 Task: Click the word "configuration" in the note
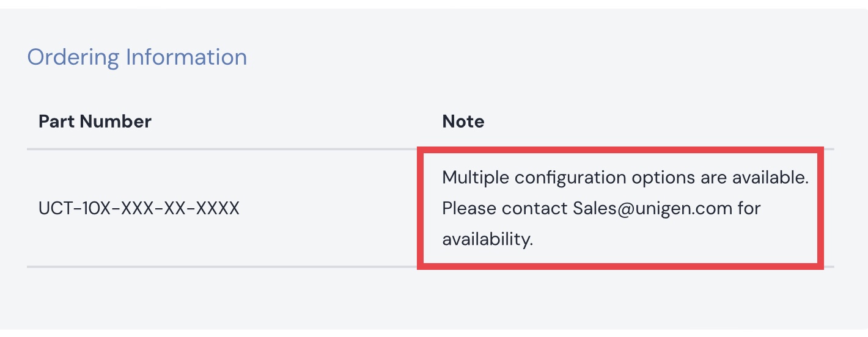570,178
